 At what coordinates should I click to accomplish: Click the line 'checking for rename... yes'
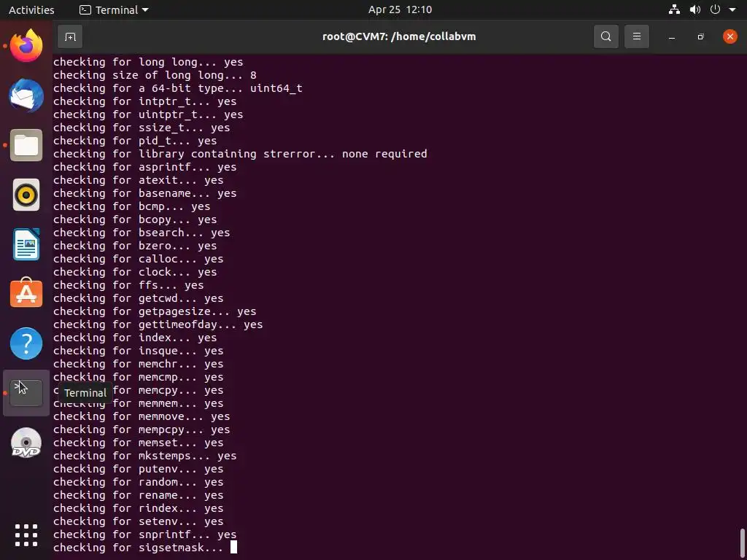[138, 495]
